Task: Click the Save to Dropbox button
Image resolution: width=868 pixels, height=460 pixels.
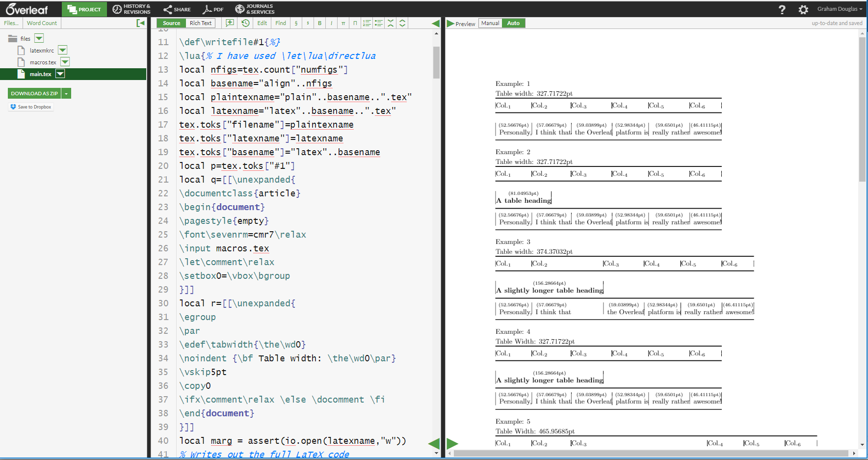Action: 31,107
